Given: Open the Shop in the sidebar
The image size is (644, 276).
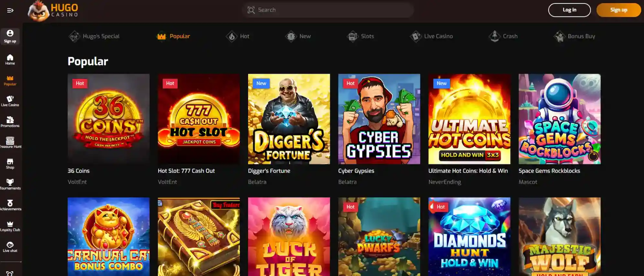Looking at the screenshot, I should pyautogui.click(x=10, y=164).
